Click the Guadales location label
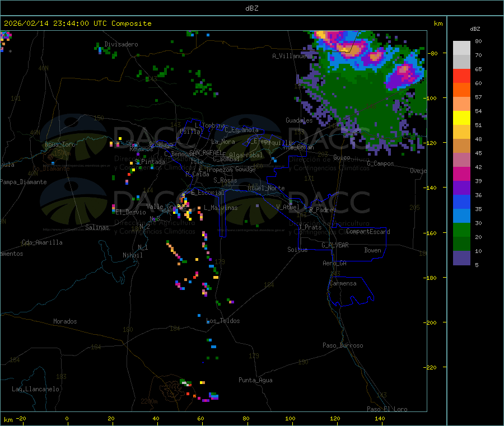504x426 pixels. click(x=299, y=120)
